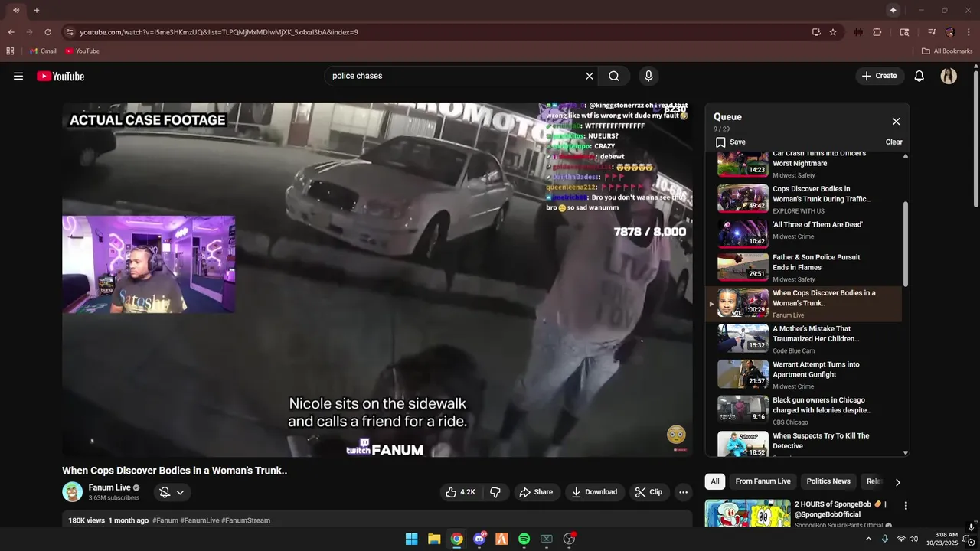Click the page vertical scrollbar

[975, 138]
